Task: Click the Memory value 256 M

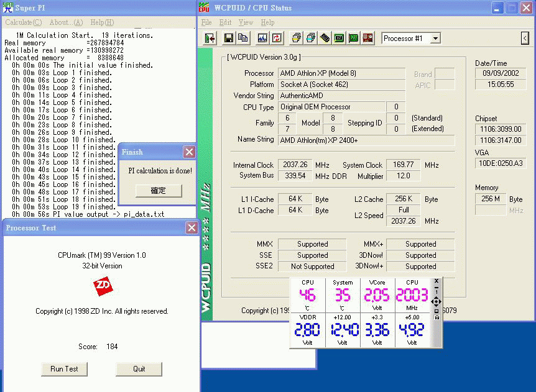Action: click(491, 199)
